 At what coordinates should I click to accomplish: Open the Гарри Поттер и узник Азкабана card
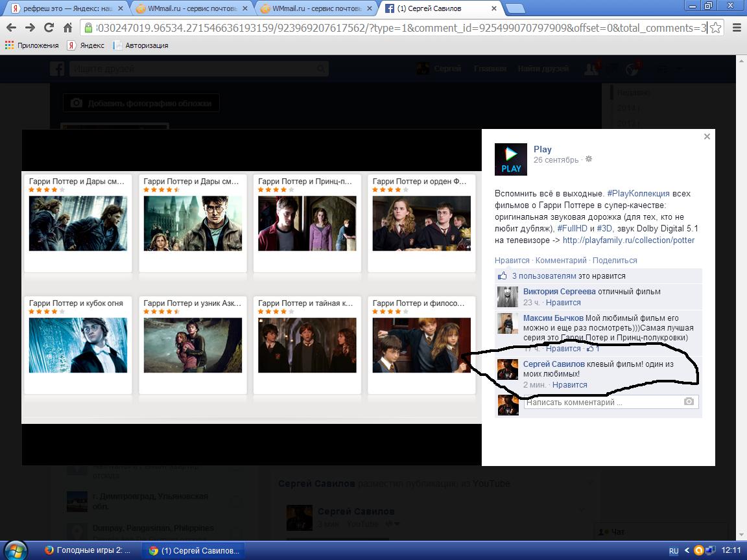click(193, 345)
